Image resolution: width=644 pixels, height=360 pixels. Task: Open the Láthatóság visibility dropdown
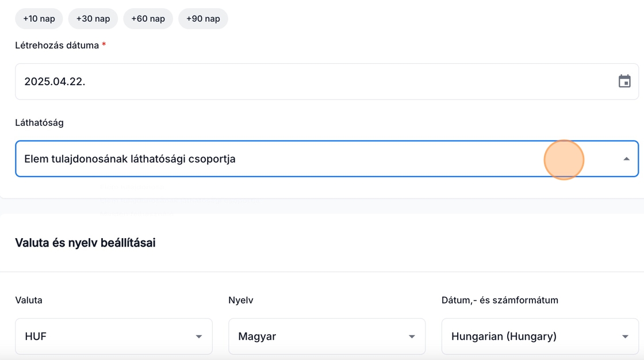pyautogui.click(x=287, y=159)
